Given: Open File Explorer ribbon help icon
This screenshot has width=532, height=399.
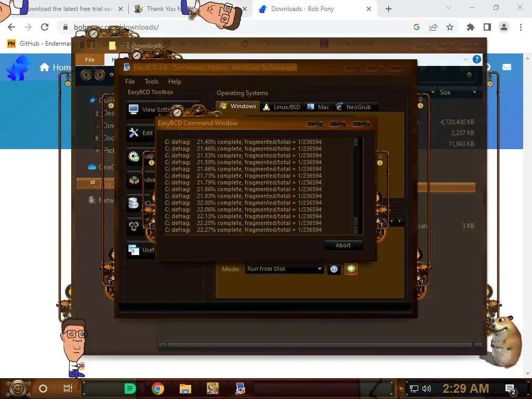Looking at the screenshot, I should point(477,59).
